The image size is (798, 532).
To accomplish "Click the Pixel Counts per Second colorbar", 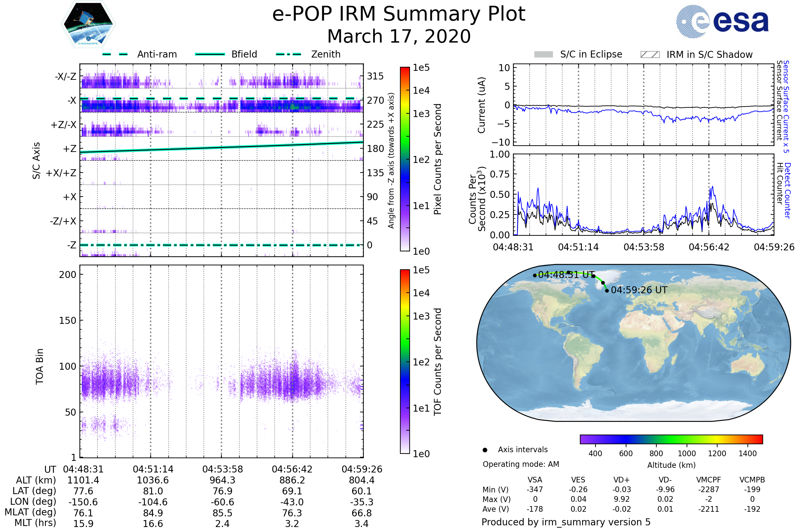I will [405, 159].
